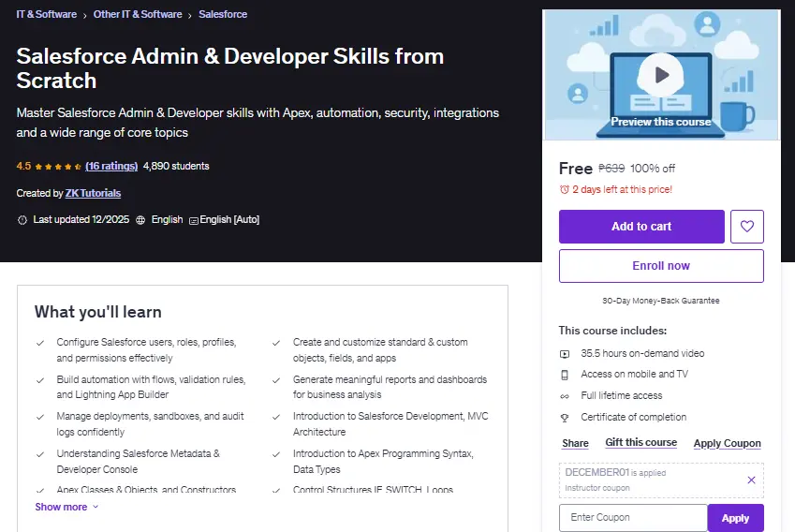This screenshot has width=795, height=532.
Task: Share this course
Action: click(x=576, y=443)
